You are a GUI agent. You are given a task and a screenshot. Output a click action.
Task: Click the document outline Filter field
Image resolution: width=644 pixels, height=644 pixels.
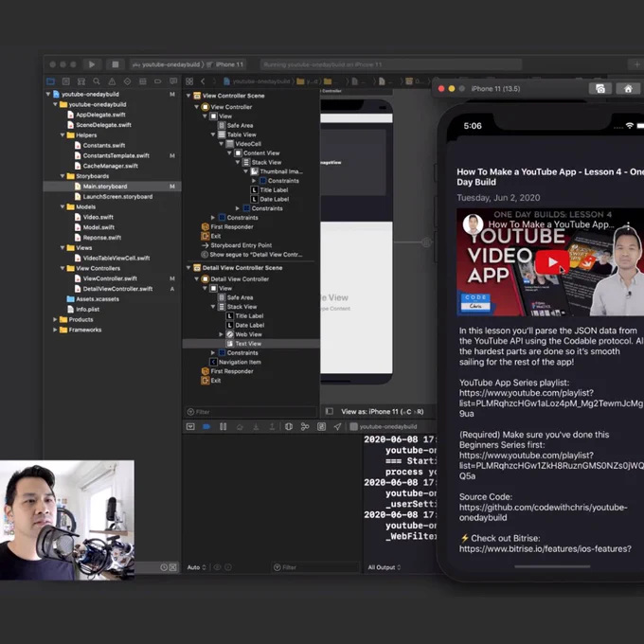click(x=251, y=412)
